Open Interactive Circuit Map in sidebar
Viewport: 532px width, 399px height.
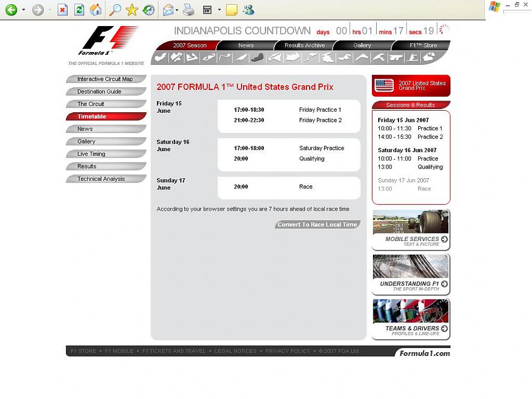tap(106, 79)
